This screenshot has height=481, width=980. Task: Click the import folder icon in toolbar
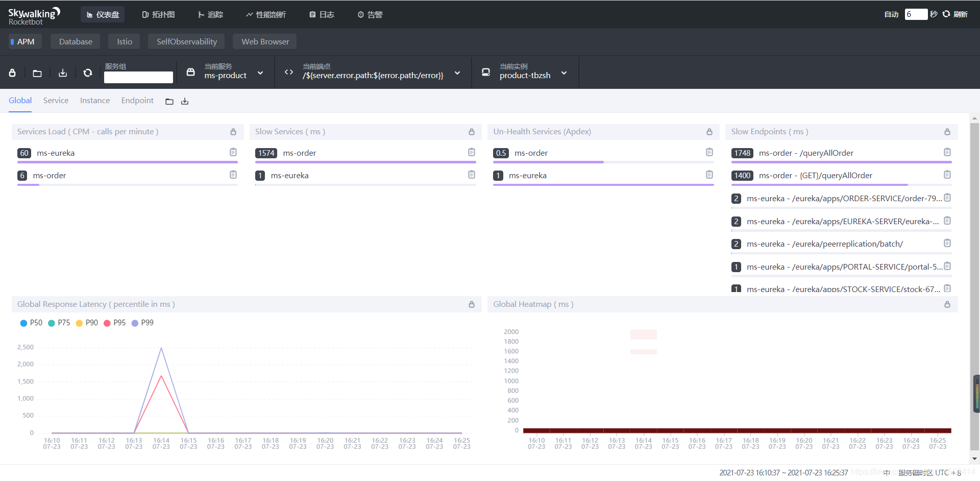37,73
